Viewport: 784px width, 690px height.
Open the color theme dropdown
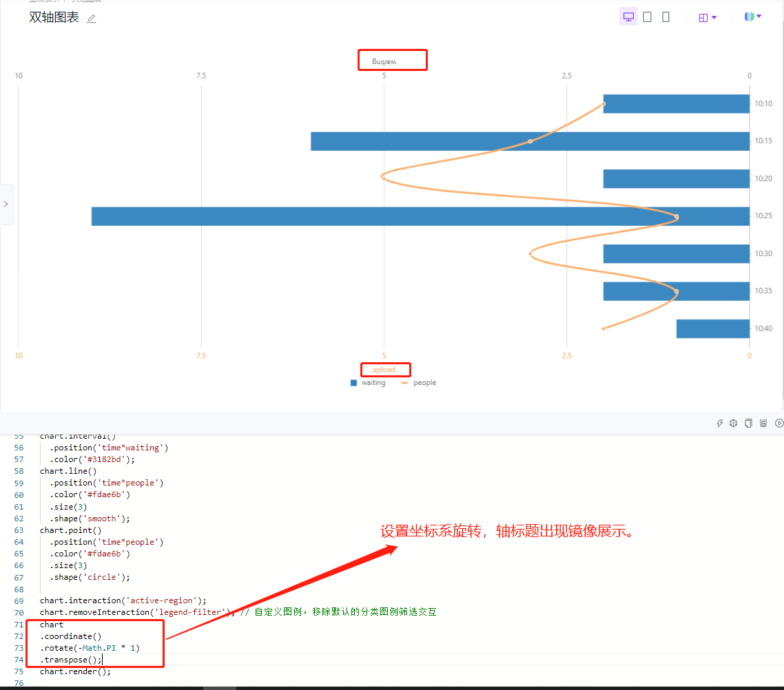coord(752,17)
